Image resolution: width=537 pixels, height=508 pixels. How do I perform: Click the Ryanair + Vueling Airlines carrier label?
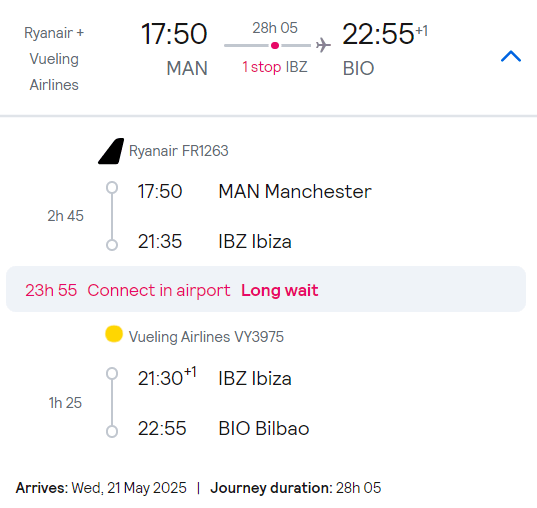(54, 59)
